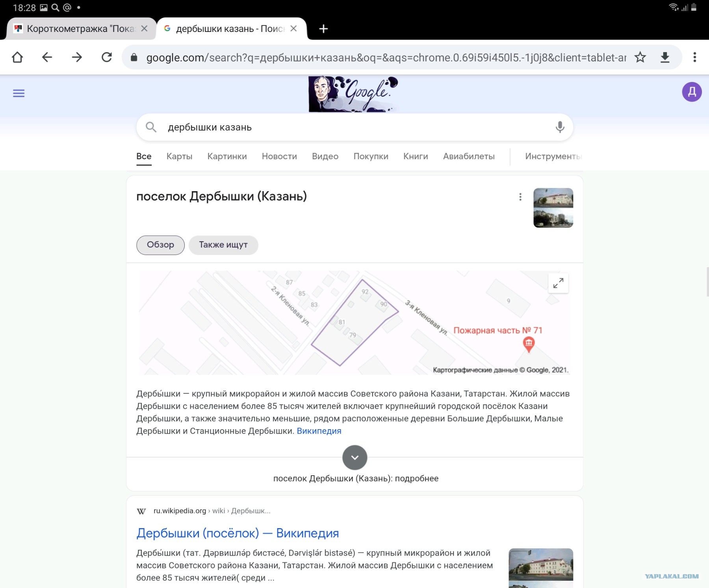Tap the поселок Дербышки (Казань) heading

click(x=221, y=196)
